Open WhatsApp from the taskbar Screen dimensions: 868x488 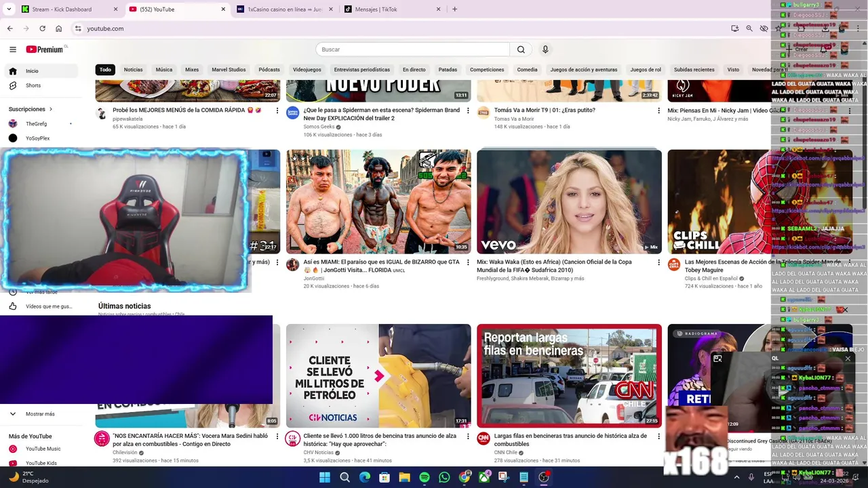click(x=444, y=477)
